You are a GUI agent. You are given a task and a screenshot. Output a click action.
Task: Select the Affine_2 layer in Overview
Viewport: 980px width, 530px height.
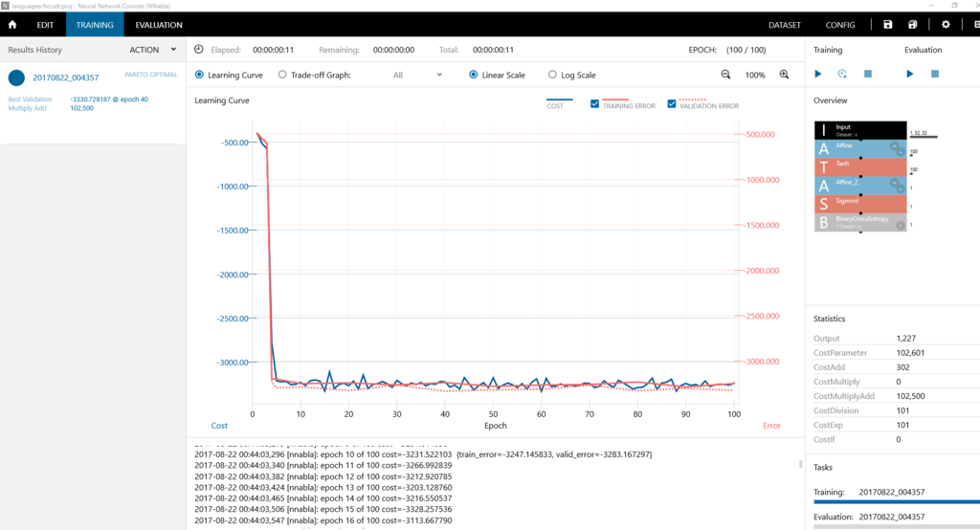click(x=860, y=185)
